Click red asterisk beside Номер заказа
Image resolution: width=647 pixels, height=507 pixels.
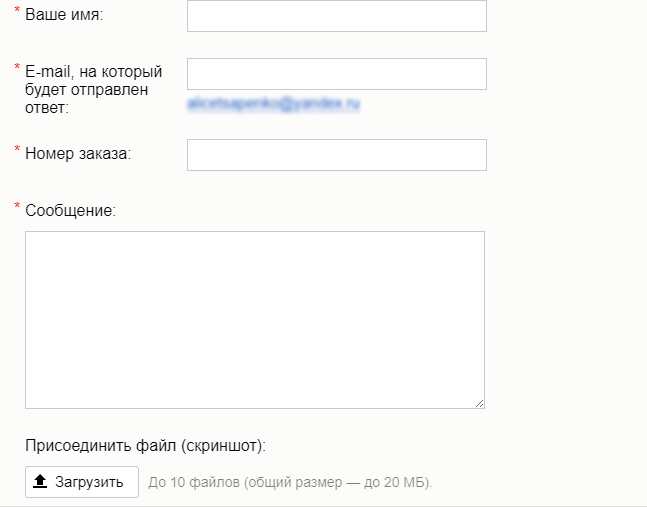coord(17,149)
